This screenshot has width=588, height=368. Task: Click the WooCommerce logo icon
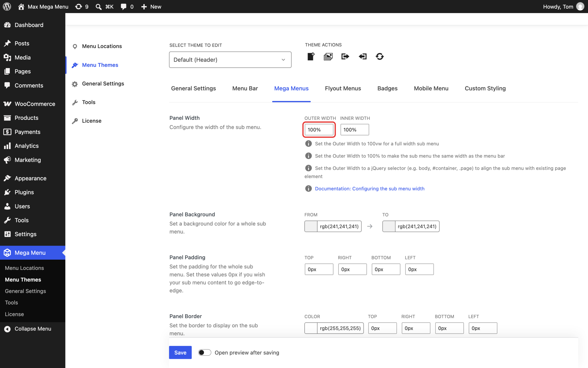click(x=7, y=104)
